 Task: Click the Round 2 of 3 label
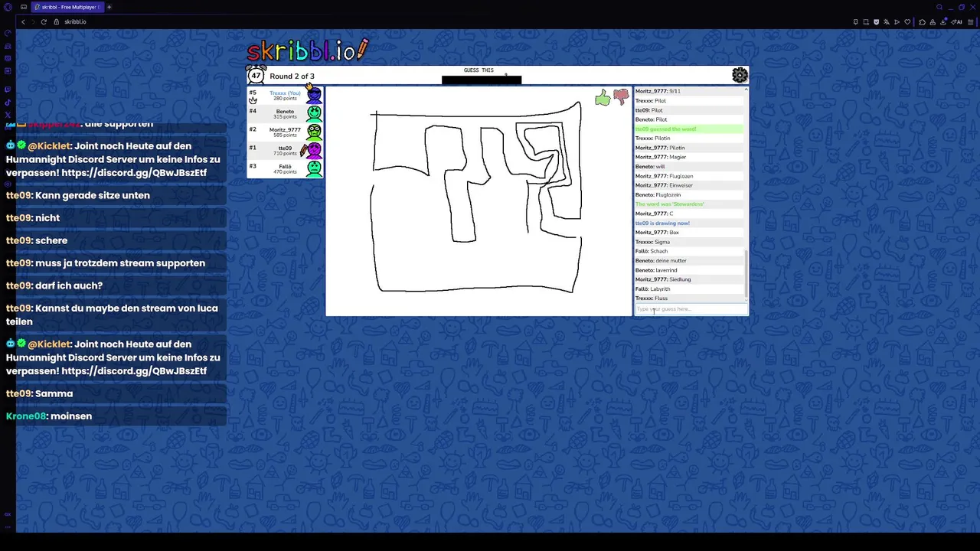coord(292,77)
